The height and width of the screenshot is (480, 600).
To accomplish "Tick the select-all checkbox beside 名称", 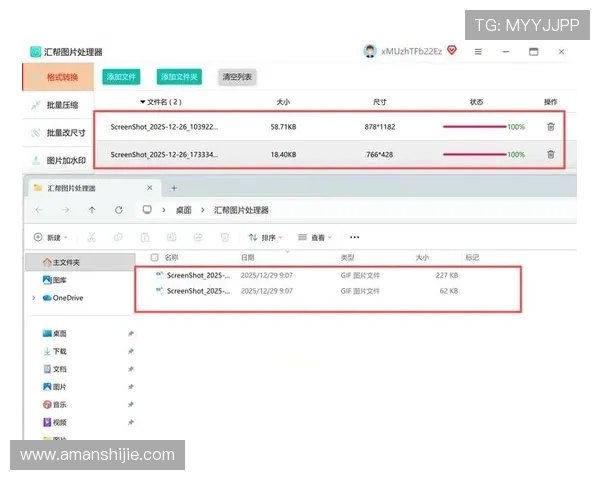I will pos(155,257).
